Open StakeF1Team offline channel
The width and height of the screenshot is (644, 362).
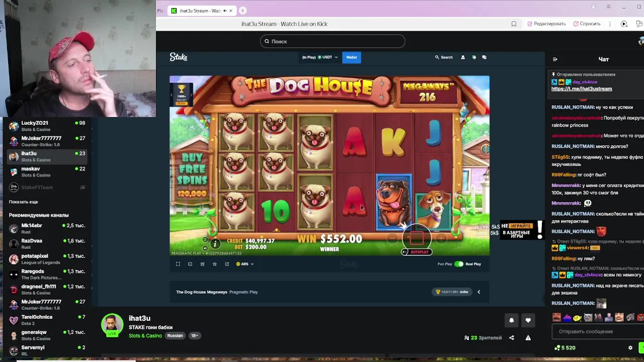pos(46,187)
